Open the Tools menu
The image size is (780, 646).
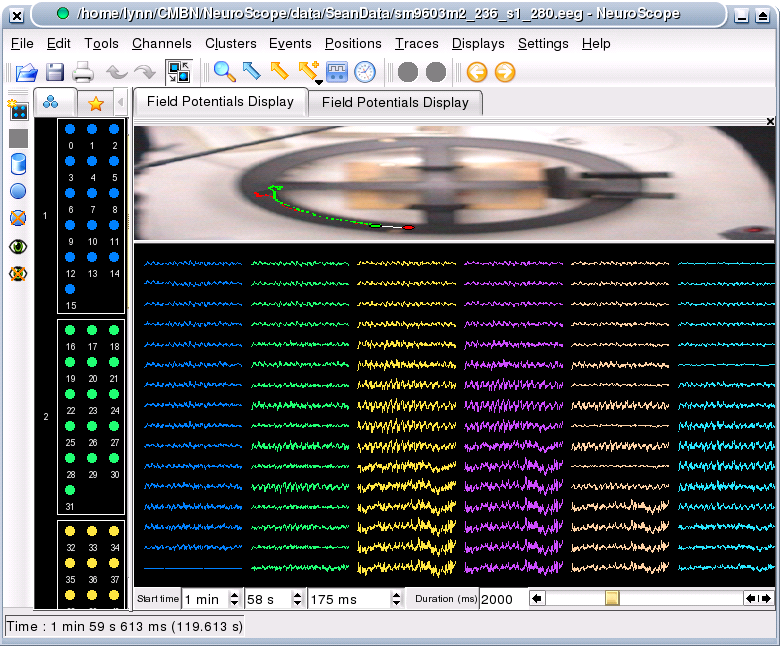(101, 44)
